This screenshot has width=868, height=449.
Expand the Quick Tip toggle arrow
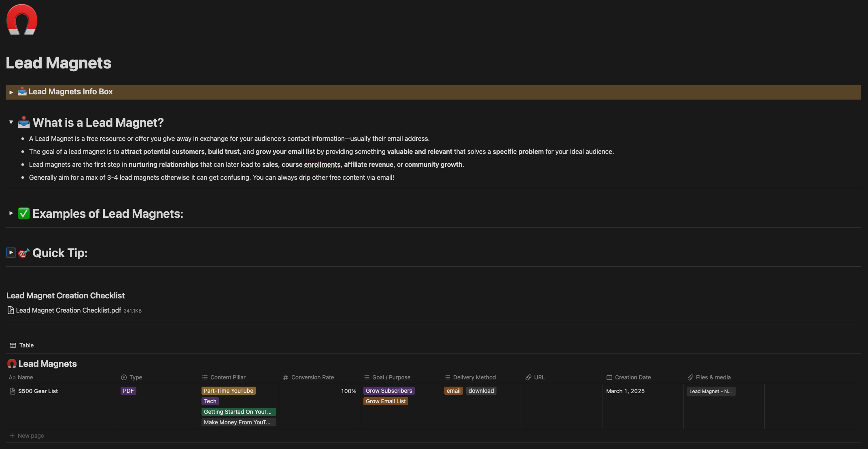[11, 253]
